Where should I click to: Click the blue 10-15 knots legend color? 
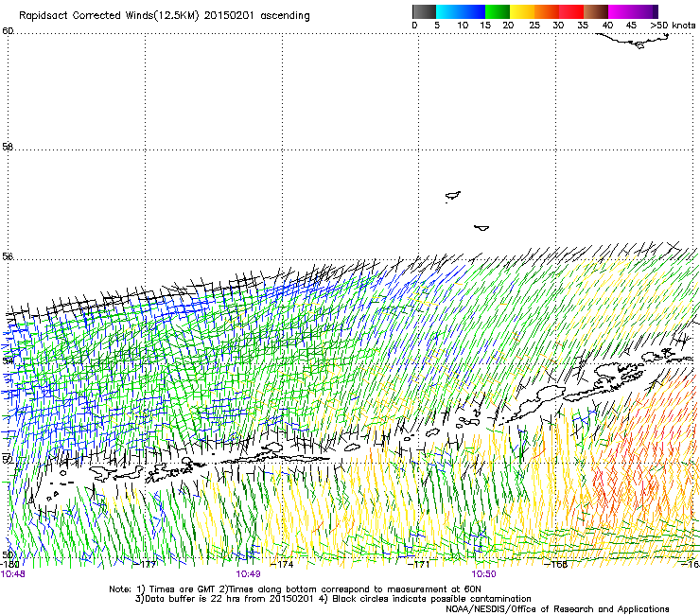(x=473, y=11)
